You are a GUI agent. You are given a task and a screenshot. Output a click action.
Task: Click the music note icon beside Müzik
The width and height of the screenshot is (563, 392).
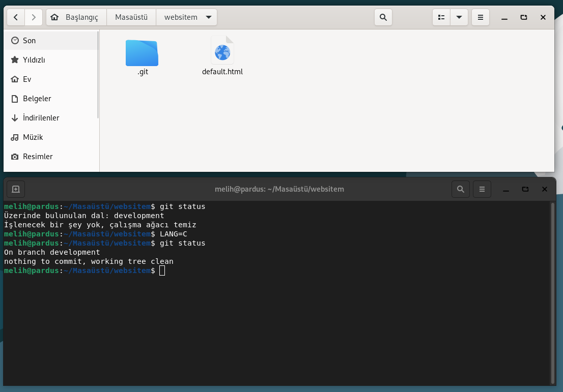pyautogui.click(x=15, y=137)
